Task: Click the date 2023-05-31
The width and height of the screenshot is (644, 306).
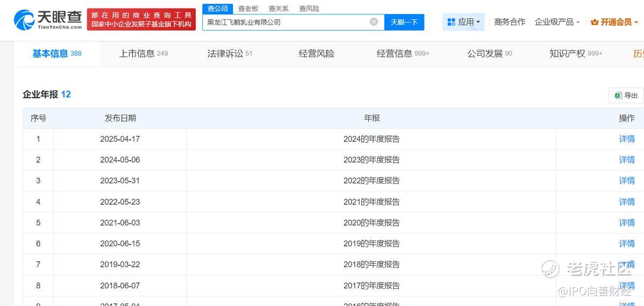Action: [x=120, y=181]
